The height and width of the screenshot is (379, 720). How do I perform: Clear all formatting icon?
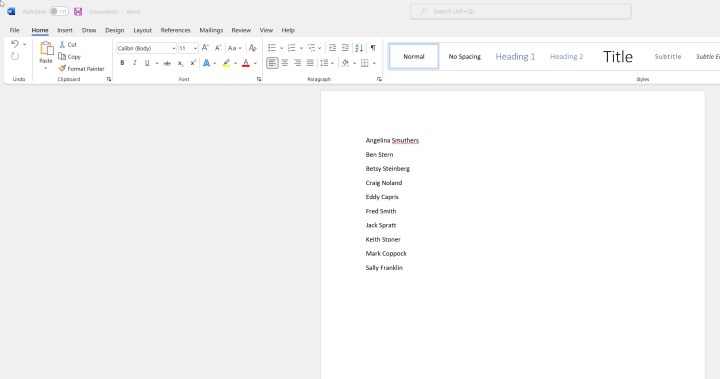tap(253, 48)
